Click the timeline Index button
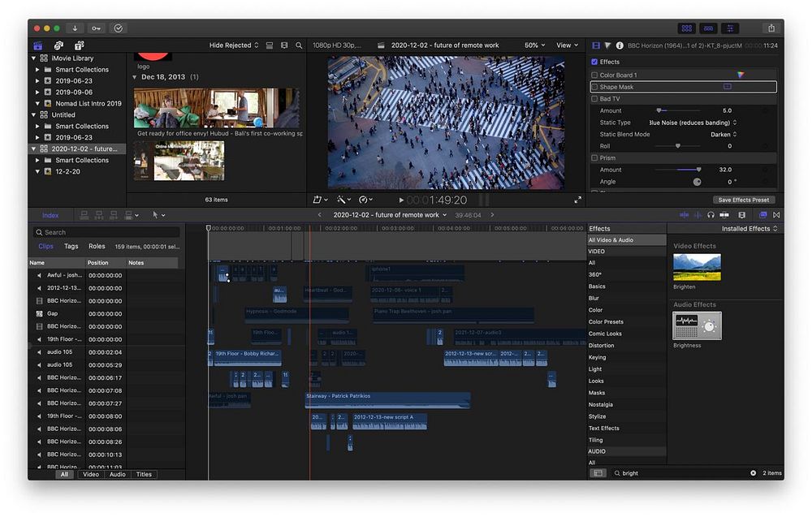Image resolution: width=812 pixels, height=517 pixels. pyautogui.click(x=50, y=215)
